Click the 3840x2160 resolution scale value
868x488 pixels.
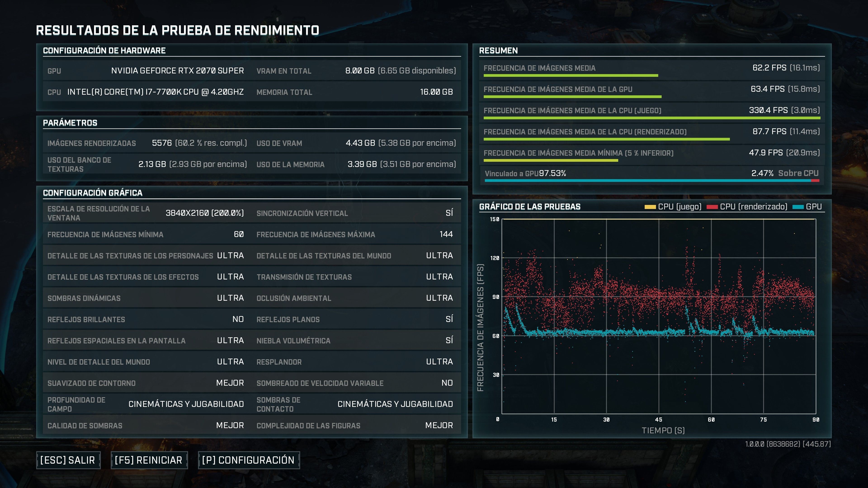coord(205,213)
